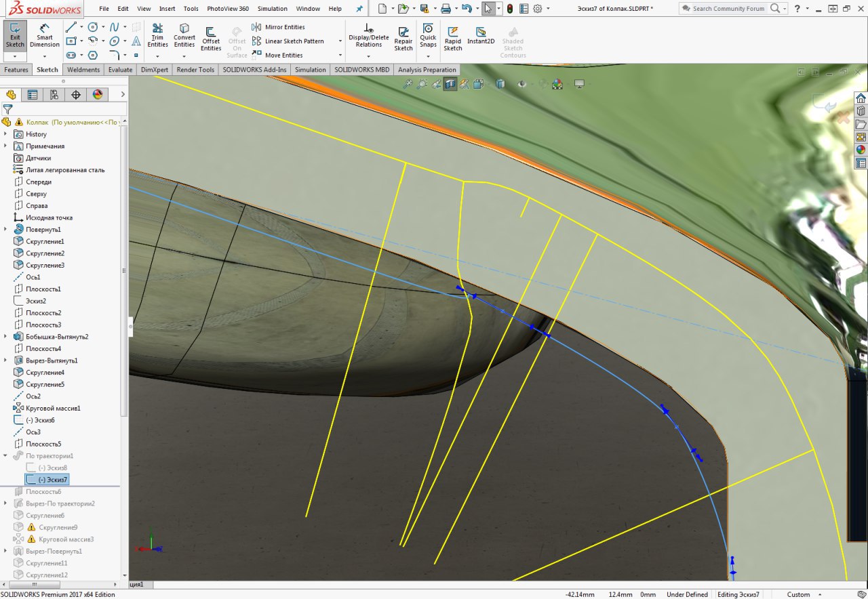The height and width of the screenshot is (599, 868).
Task: Open the DisplayManager tab
Action: [x=98, y=94]
